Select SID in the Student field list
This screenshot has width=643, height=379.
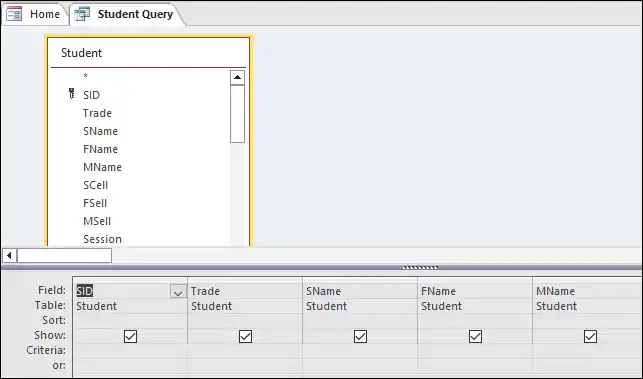tap(91, 95)
